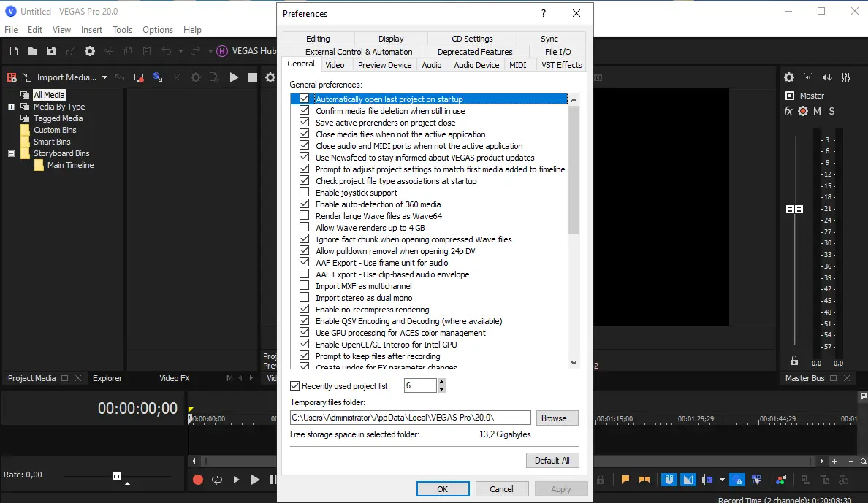Click Master automation settings icon
This screenshot has height=503, width=868.
[803, 111]
